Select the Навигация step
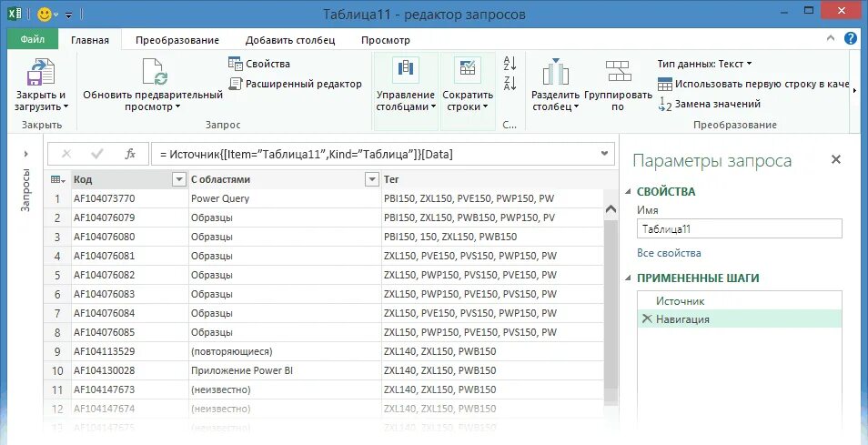Viewport: 868px width, 445px height. pos(740,319)
